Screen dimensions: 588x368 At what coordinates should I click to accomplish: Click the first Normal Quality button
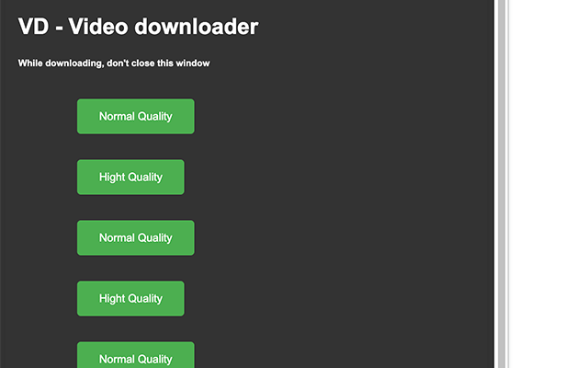coord(136,117)
